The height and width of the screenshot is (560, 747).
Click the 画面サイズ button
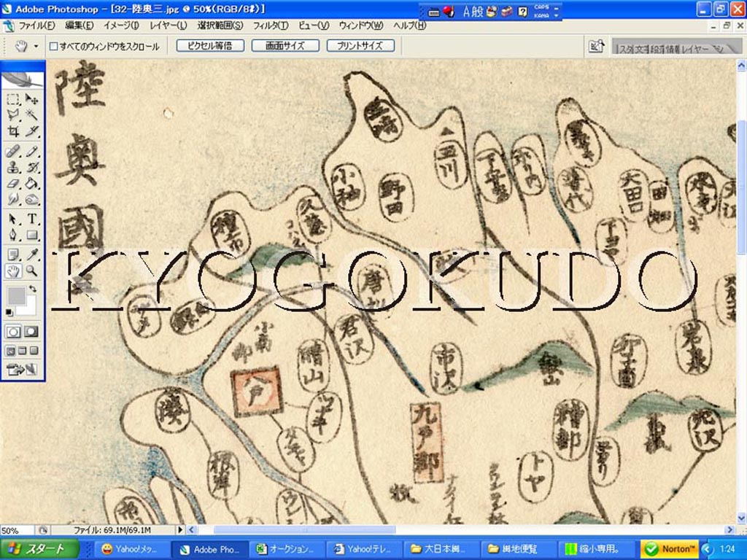click(285, 46)
